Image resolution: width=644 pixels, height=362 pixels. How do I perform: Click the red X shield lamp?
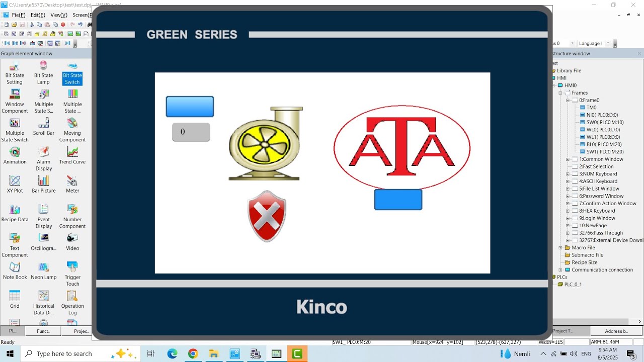point(267,216)
